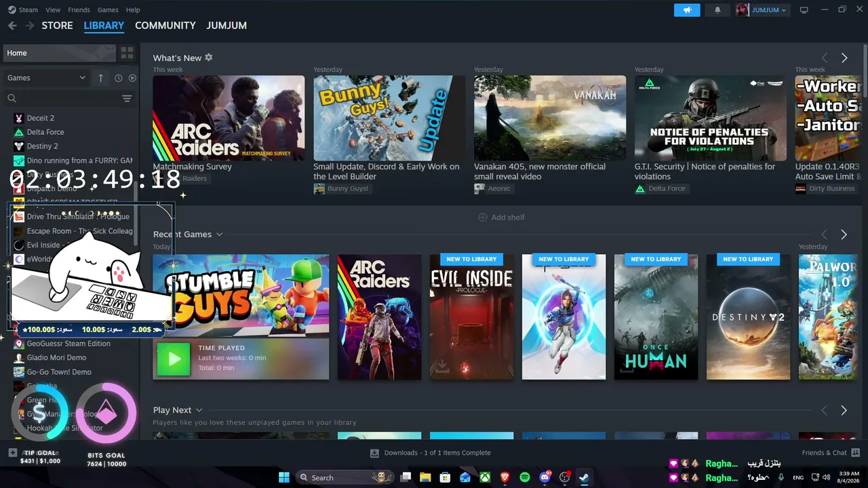Screen dimensions: 868x488
Task: Select GeoGuessr Steam Edition in the list
Action: [68, 344]
